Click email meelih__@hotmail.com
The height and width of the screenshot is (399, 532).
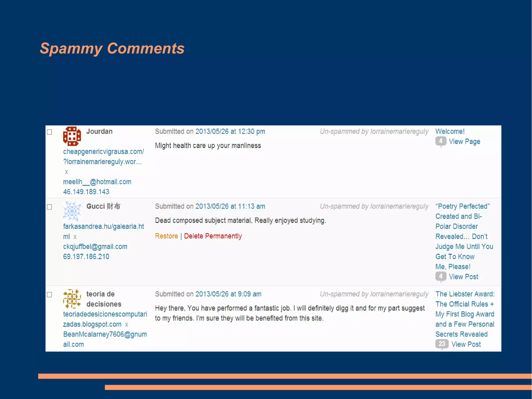pos(97,182)
